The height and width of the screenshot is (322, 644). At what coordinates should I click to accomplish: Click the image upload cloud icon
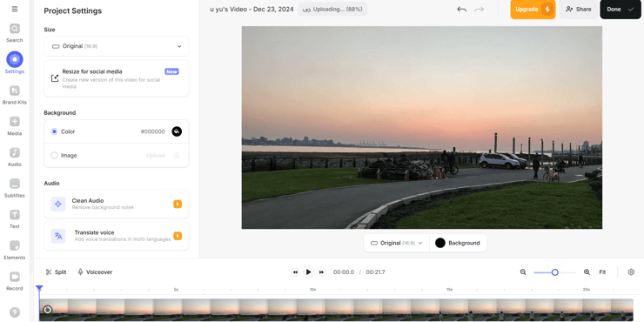click(177, 155)
